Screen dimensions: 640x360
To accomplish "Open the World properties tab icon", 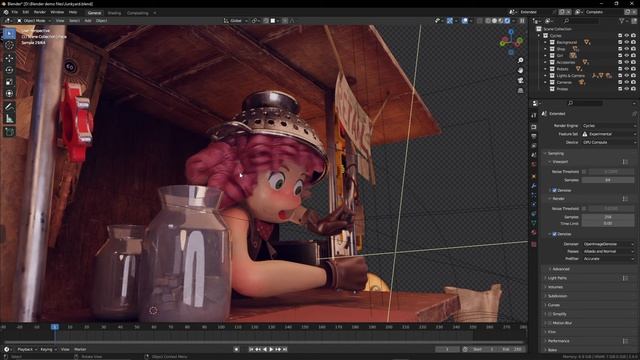I will tap(533, 165).
